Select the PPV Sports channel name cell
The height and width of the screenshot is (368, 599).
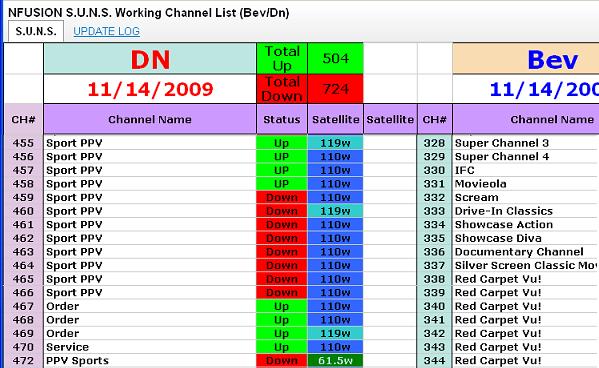point(150,361)
